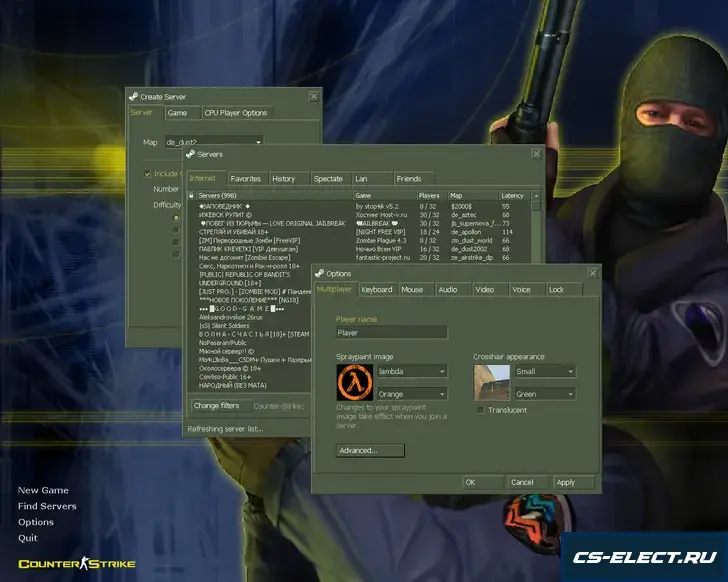Click the crosshair preview image
The height and width of the screenshot is (582, 728).
492,382
